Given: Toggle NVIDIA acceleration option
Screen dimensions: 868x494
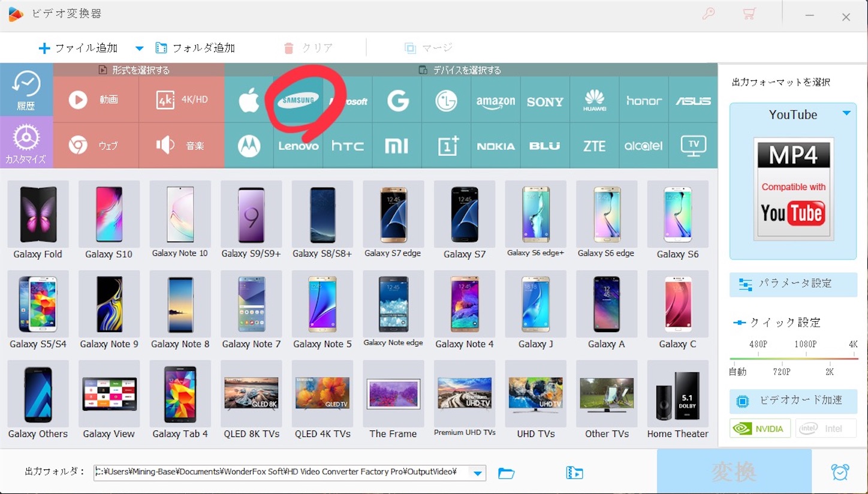Looking at the screenshot, I should pyautogui.click(x=759, y=429).
